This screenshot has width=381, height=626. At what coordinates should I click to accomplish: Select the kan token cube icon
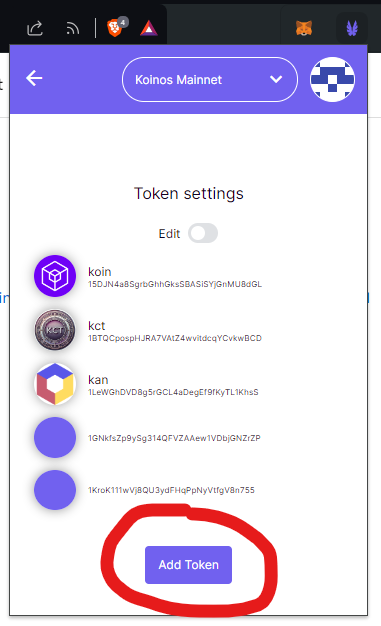coord(55,384)
